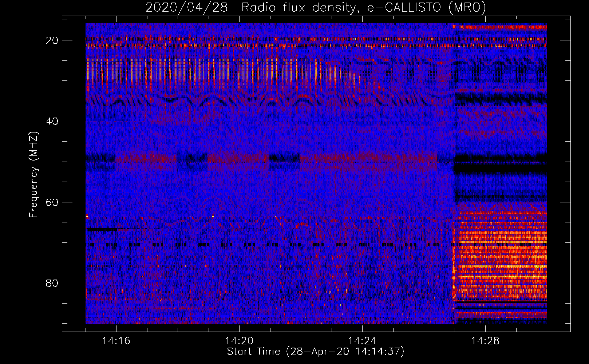Click the frequency tick label "20"

(52, 40)
